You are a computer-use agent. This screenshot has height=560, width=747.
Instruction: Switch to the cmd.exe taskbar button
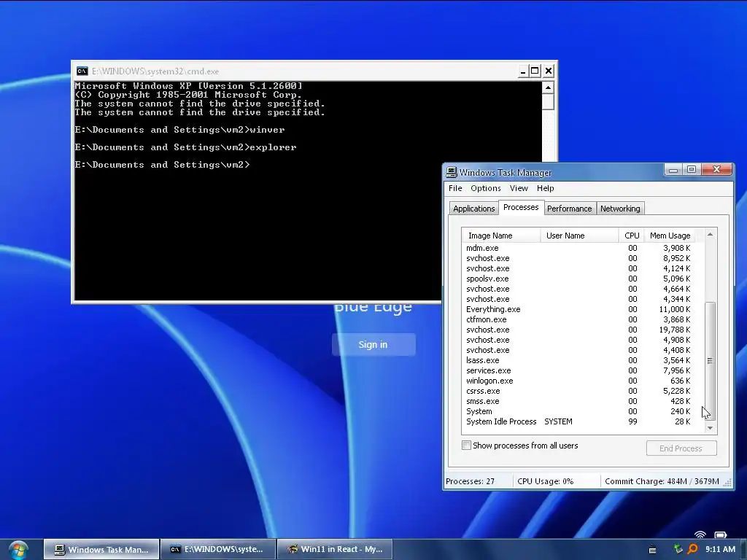tap(218, 549)
